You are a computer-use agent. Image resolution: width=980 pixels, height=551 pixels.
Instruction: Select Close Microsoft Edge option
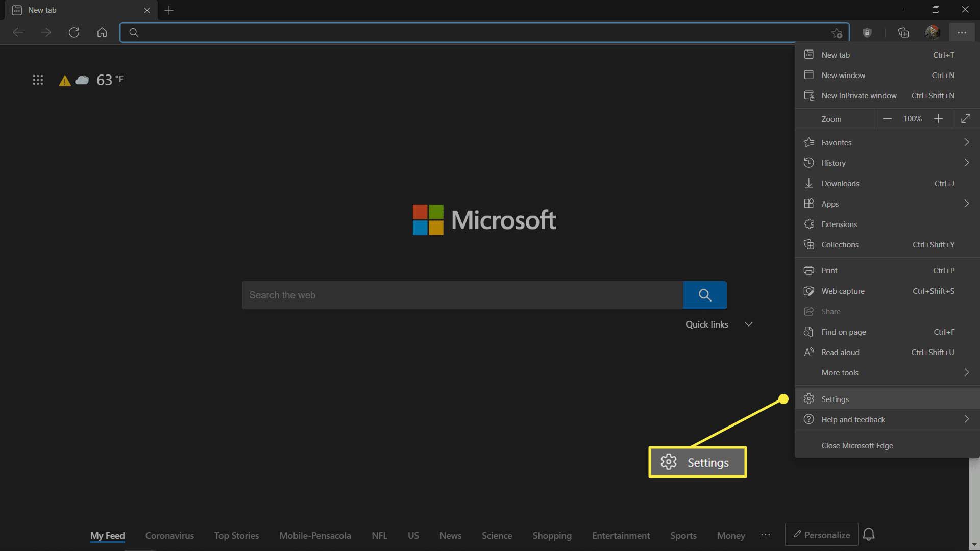coord(857,445)
